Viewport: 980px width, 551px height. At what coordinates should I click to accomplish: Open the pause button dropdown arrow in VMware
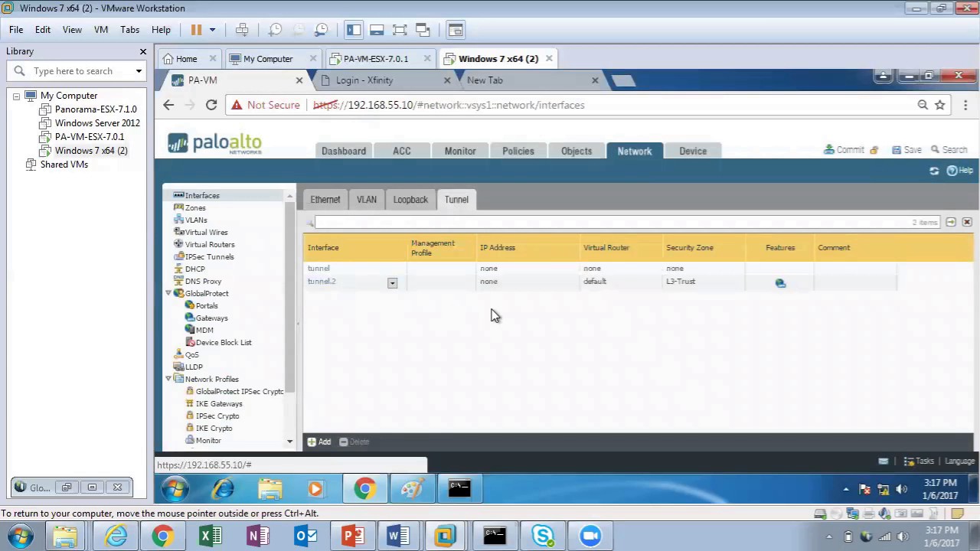click(212, 30)
